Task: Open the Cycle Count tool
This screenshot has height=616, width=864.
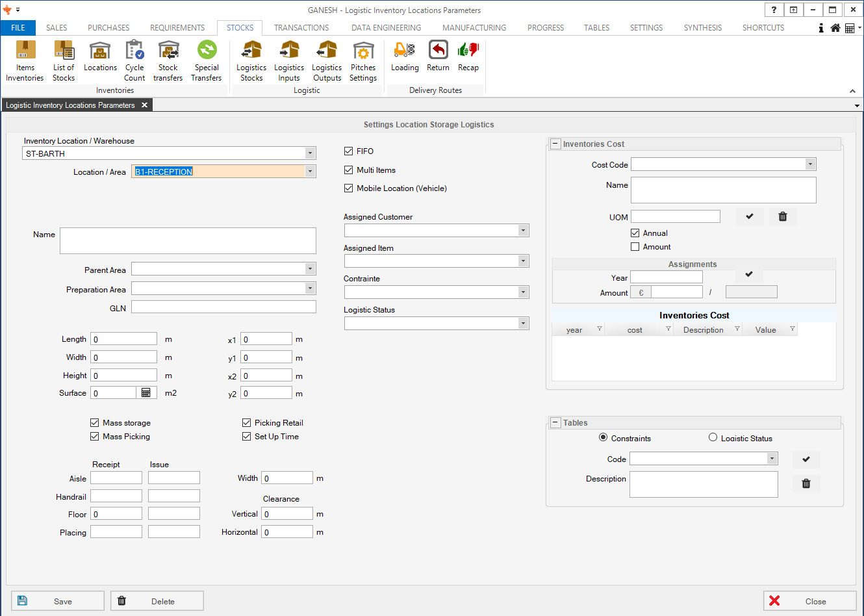Action: coord(134,61)
